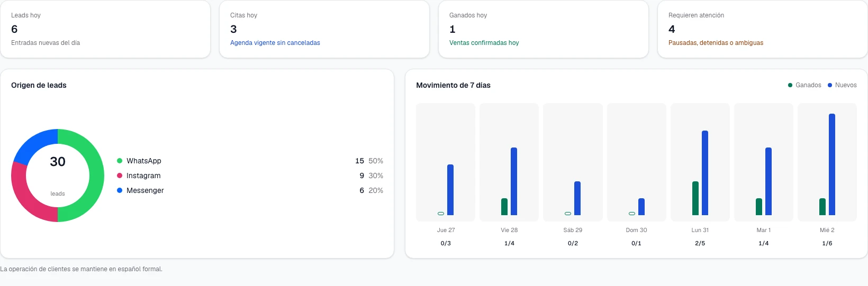Viewport: 868px width, 286px height.
Task: Click the pink Instagram donut segment
Action: 27,200
